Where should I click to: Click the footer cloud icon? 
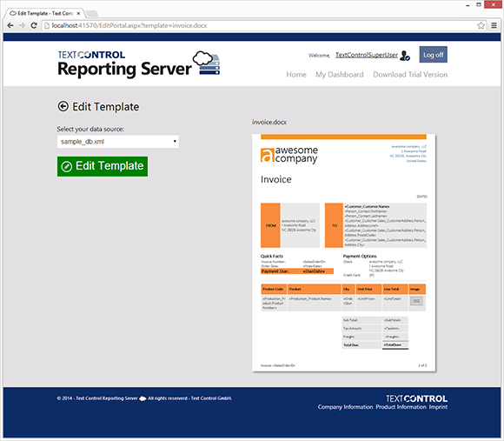[143, 398]
